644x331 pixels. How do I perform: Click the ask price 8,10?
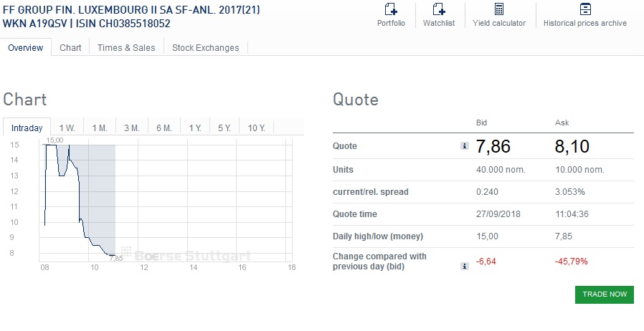[x=572, y=146]
